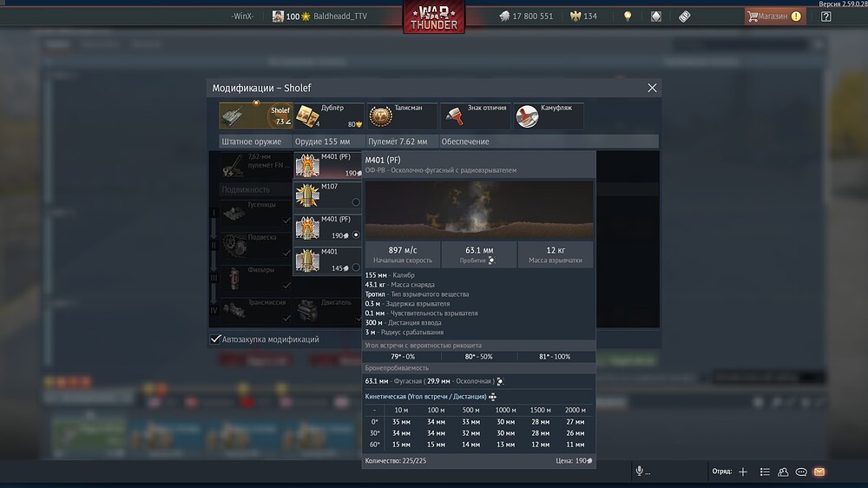Click the Трансмиссия transmission modification

coord(255,312)
